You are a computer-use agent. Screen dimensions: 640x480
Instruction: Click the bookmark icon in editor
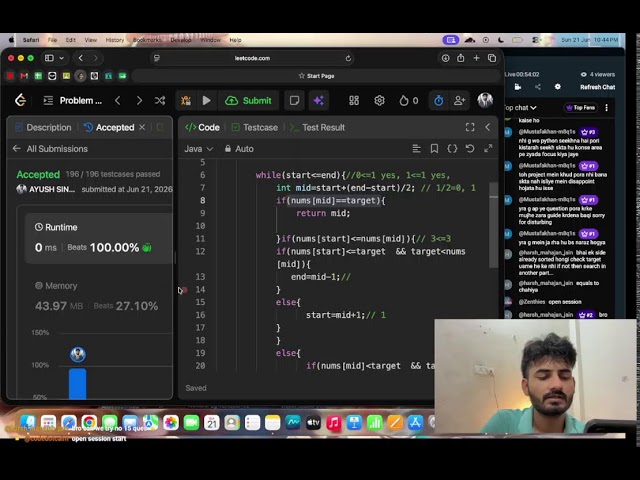click(x=434, y=149)
